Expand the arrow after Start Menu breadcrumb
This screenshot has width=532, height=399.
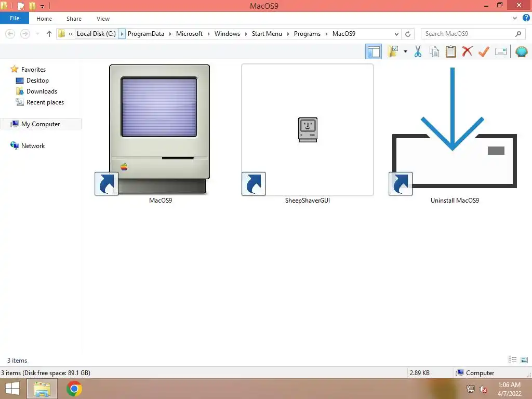point(288,34)
